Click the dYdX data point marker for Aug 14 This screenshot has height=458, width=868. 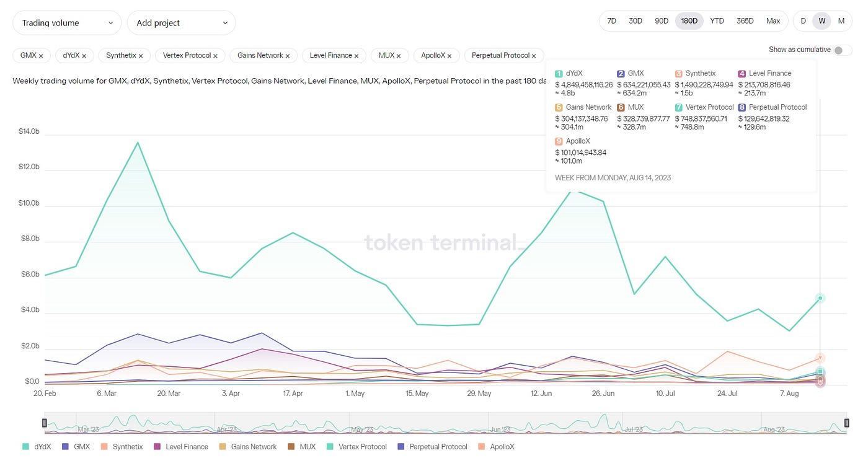[820, 298]
